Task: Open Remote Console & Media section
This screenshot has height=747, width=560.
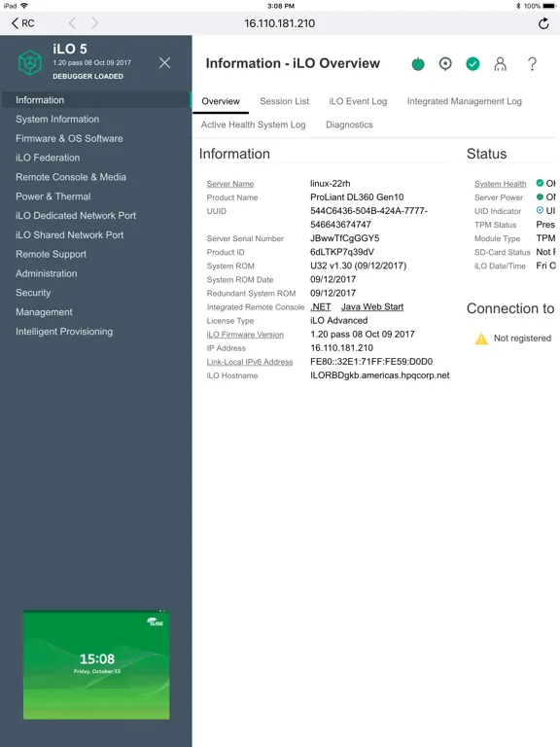Action: [71, 177]
